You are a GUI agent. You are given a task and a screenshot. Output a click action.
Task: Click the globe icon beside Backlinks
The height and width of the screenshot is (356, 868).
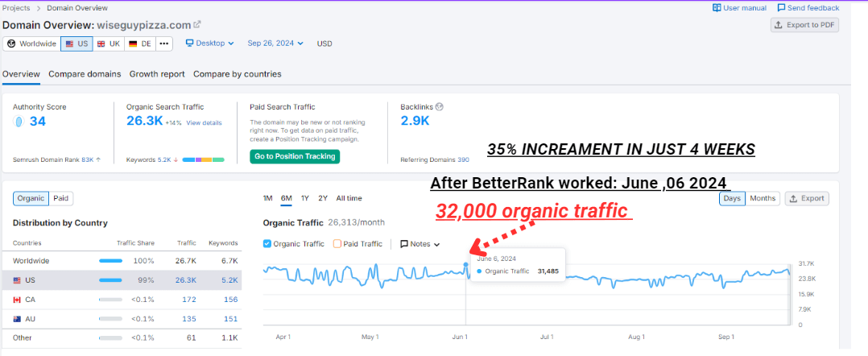(440, 107)
